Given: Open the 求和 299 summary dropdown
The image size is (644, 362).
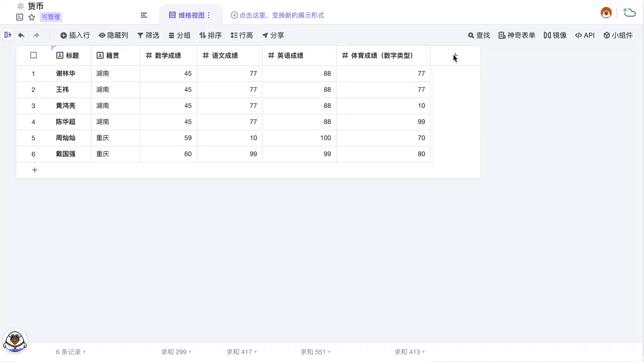Looking at the screenshot, I should click(x=176, y=352).
